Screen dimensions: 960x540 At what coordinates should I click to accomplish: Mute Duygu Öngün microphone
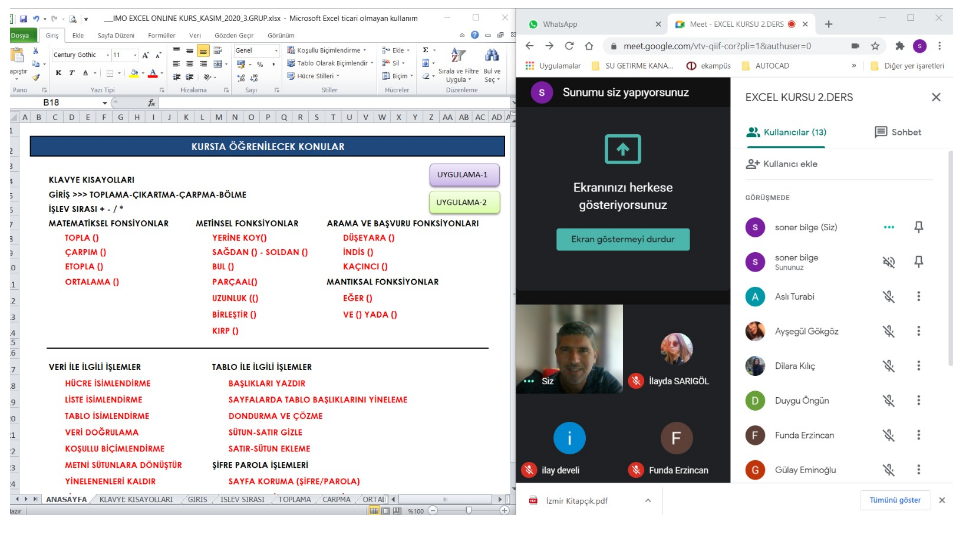click(x=888, y=400)
